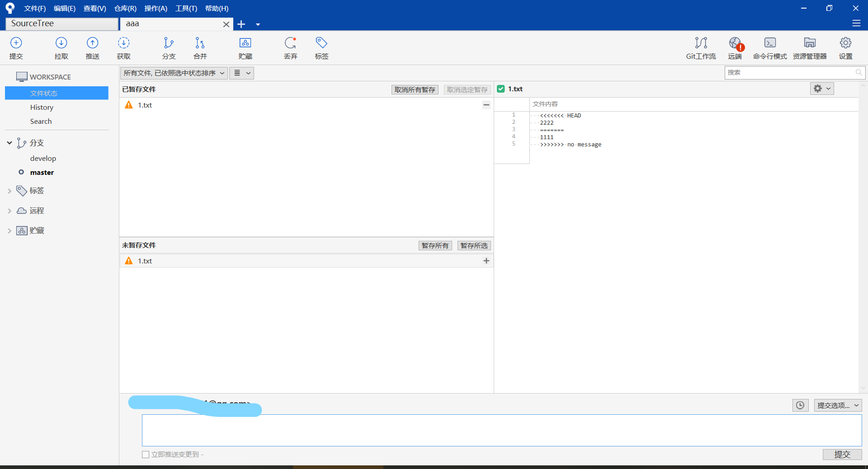868x469 pixels.
Task: Select 文件状态 in the sidebar
Action: point(57,93)
